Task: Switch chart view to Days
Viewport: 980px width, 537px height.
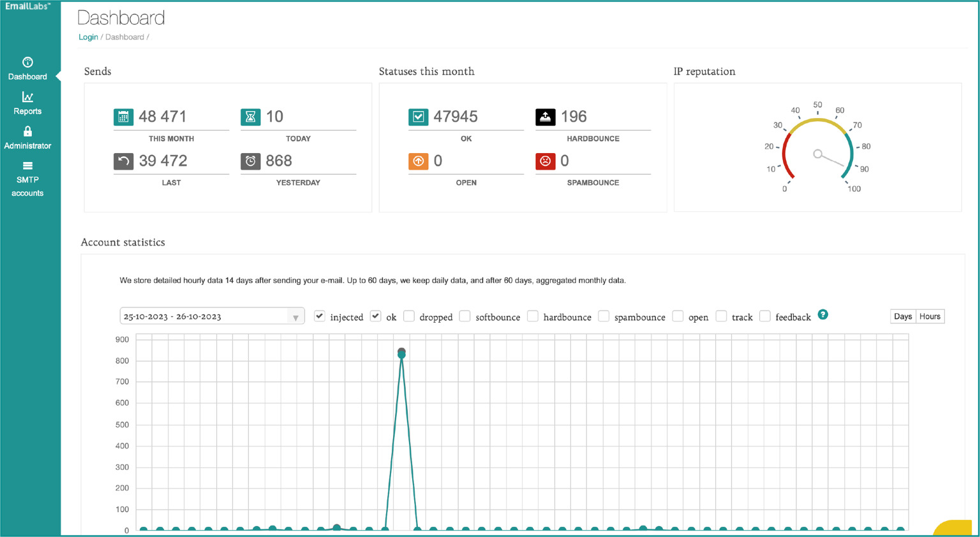Action: click(x=903, y=316)
